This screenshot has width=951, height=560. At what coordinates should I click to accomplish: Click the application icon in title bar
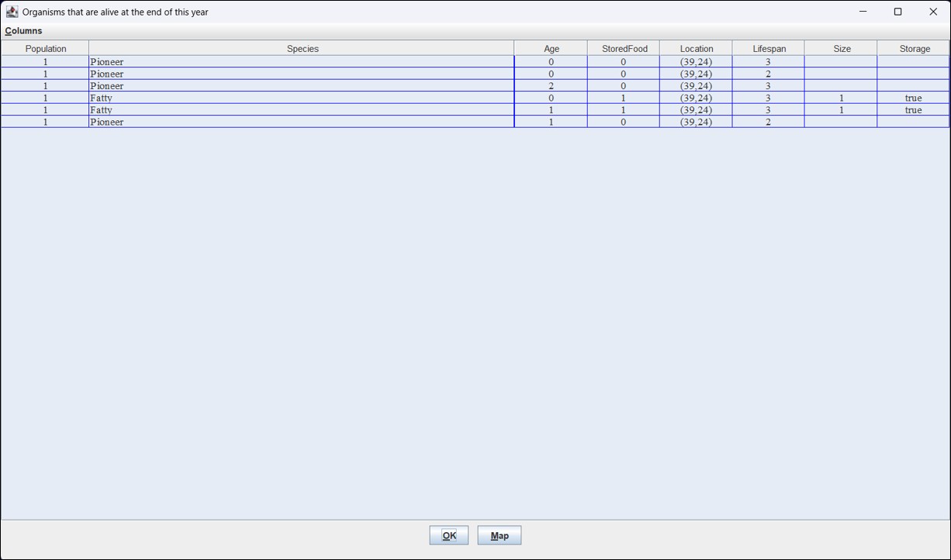12,12
